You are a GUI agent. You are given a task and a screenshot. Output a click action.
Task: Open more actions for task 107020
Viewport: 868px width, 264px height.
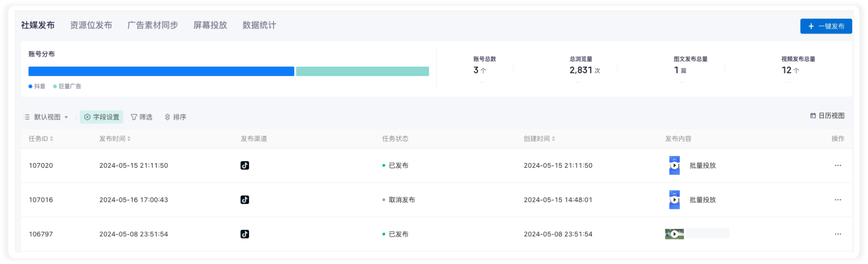[837, 165]
